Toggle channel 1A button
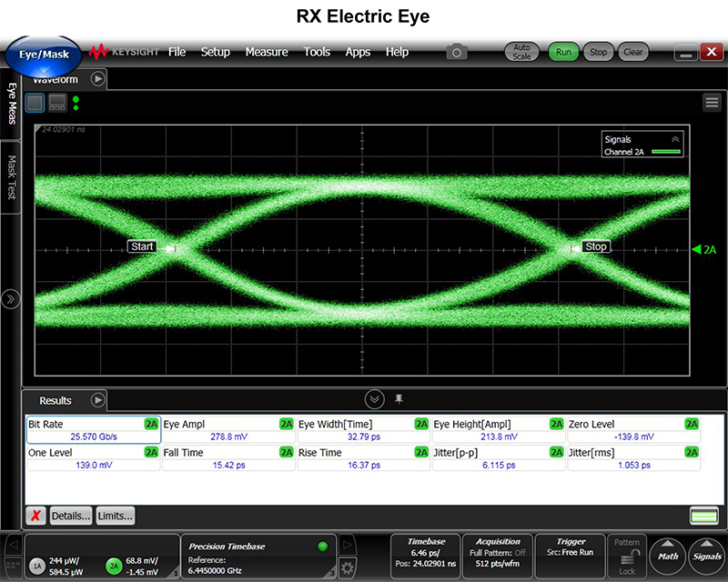 tap(38, 565)
